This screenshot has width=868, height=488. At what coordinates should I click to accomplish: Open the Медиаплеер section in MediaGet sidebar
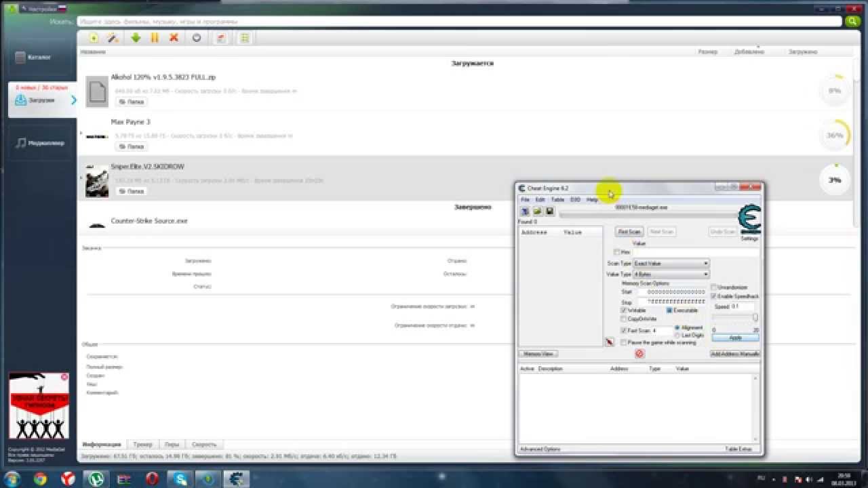pyautogui.click(x=39, y=143)
